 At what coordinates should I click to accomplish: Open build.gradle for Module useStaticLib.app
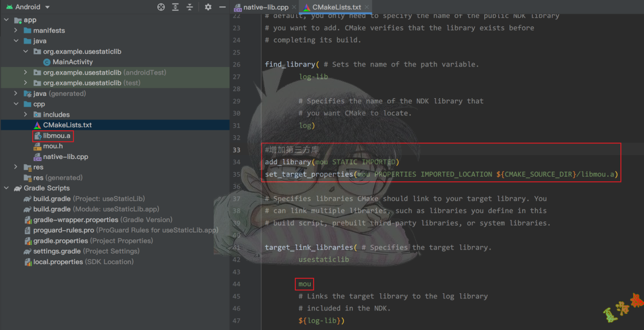pos(52,209)
